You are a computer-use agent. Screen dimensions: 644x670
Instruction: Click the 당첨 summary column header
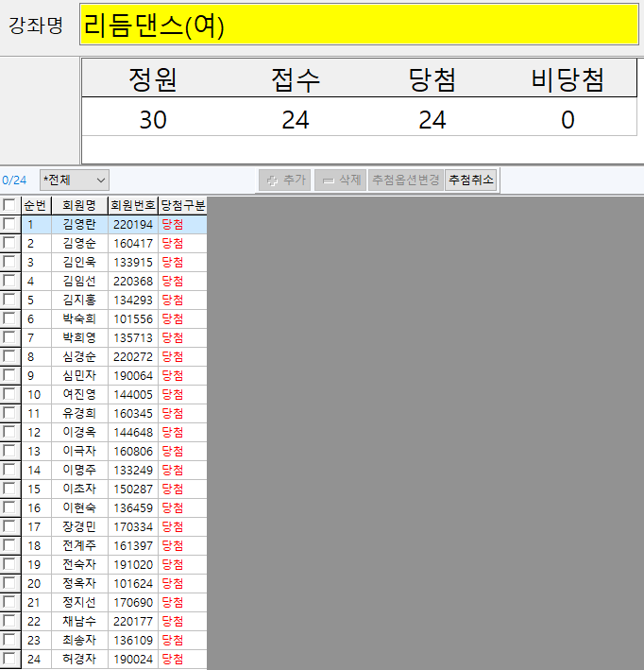[432, 79]
